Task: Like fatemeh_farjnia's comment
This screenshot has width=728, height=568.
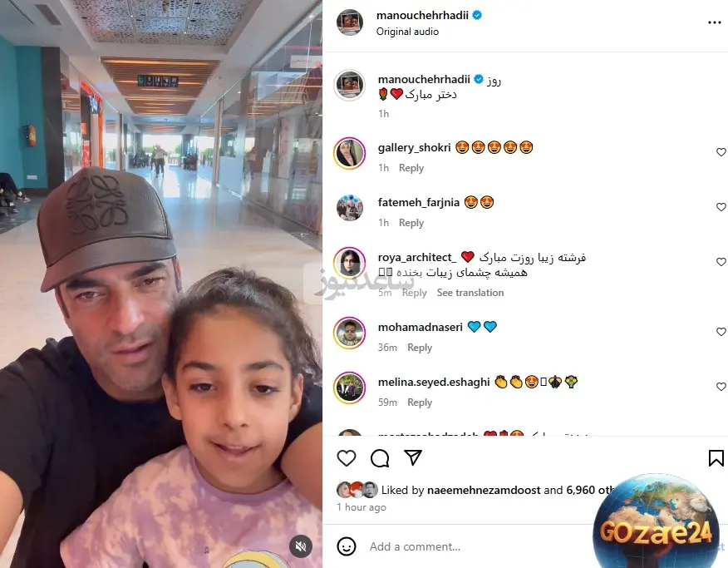Action: tap(721, 207)
